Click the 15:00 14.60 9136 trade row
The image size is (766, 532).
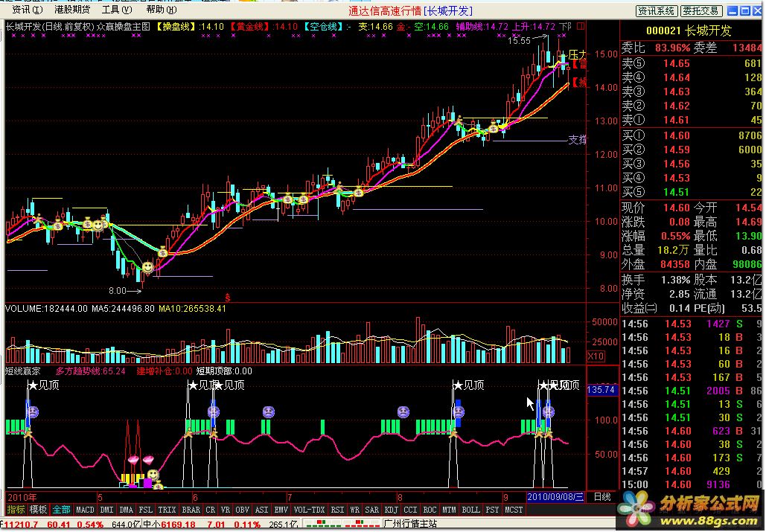click(x=692, y=484)
